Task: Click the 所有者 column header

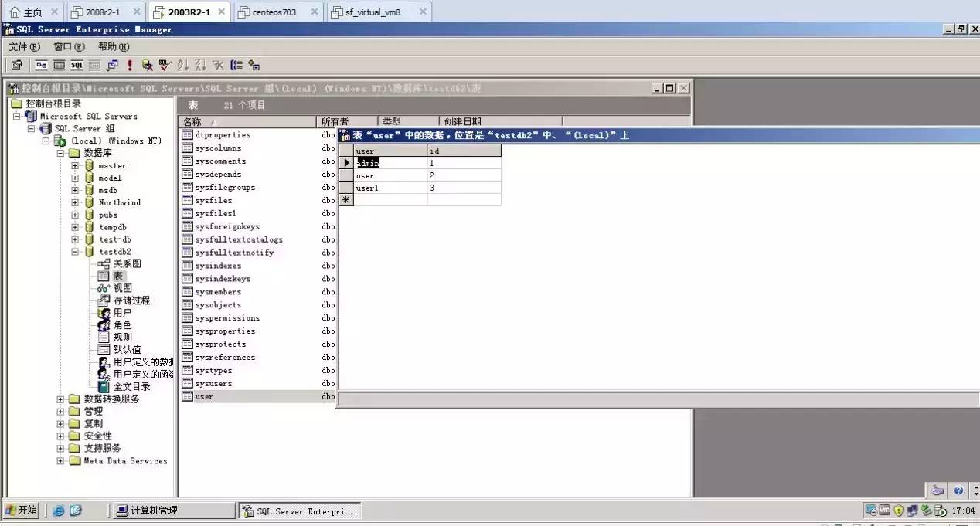Action: pyautogui.click(x=347, y=122)
